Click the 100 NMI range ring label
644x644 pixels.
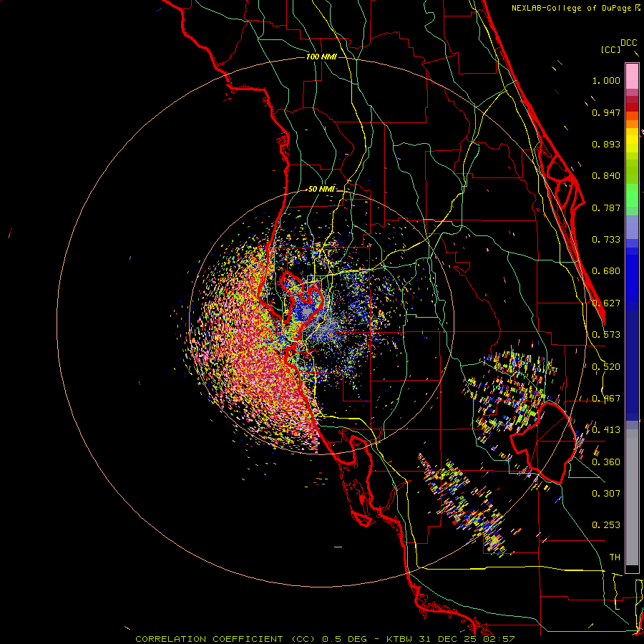(321, 57)
